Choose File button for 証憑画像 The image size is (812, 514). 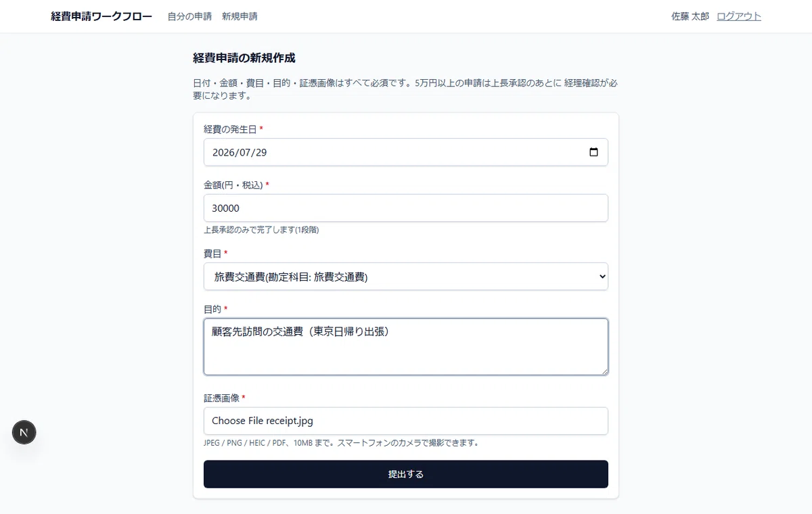pyautogui.click(x=238, y=421)
